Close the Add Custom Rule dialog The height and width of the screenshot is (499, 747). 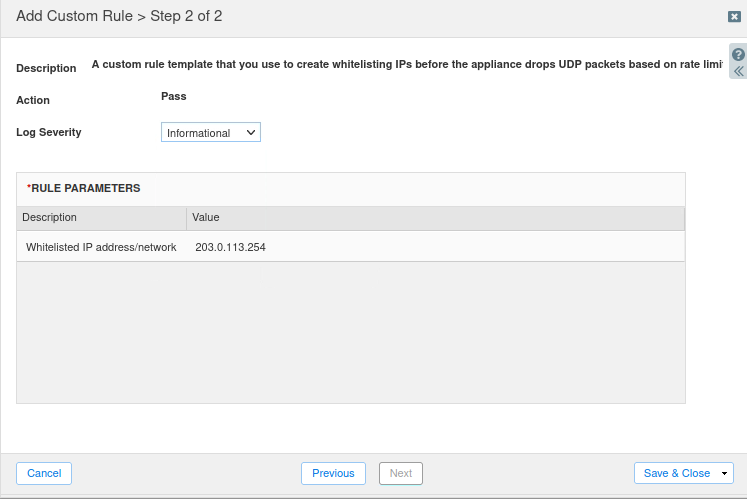(x=734, y=17)
